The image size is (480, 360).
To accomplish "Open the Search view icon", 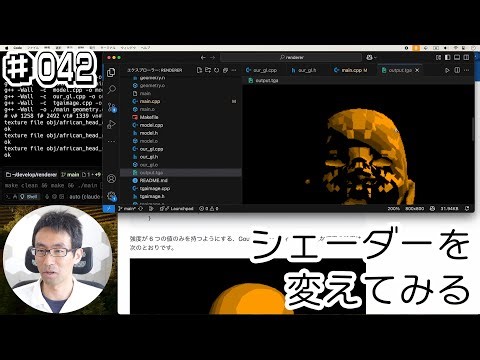I will point(111,89).
